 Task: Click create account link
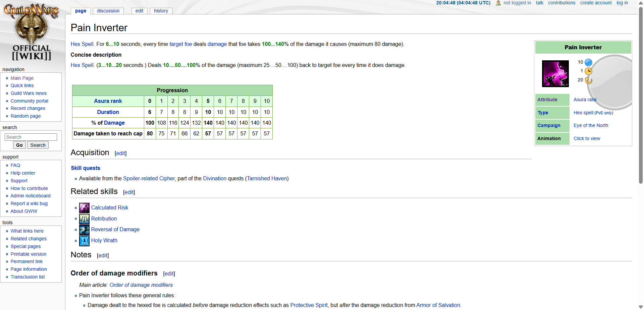(x=596, y=3)
